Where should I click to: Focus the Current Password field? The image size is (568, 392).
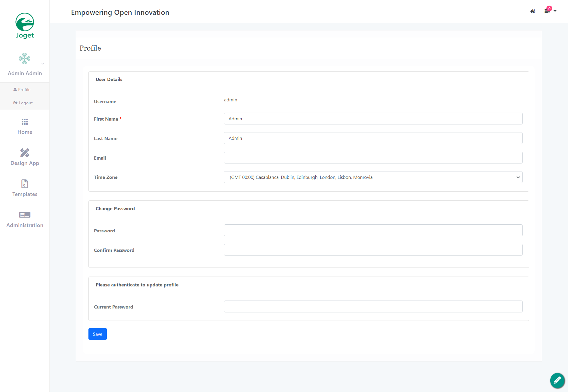coord(373,307)
